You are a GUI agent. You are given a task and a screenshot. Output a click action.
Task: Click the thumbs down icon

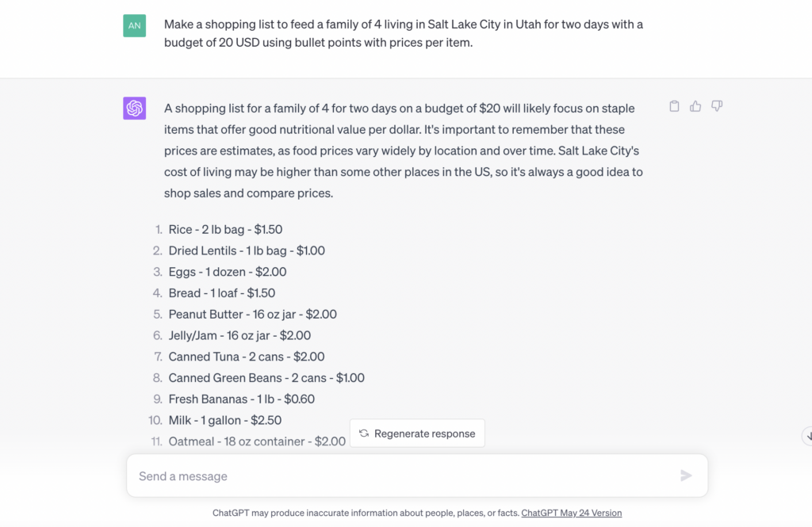coord(717,106)
